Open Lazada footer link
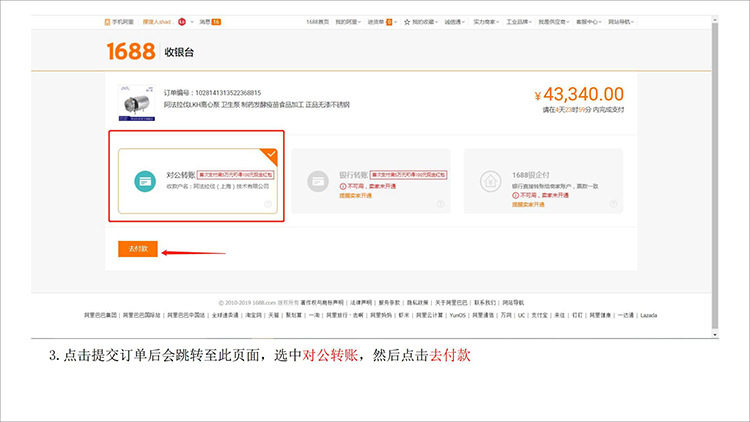The image size is (750, 422). pyautogui.click(x=649, y=315)
